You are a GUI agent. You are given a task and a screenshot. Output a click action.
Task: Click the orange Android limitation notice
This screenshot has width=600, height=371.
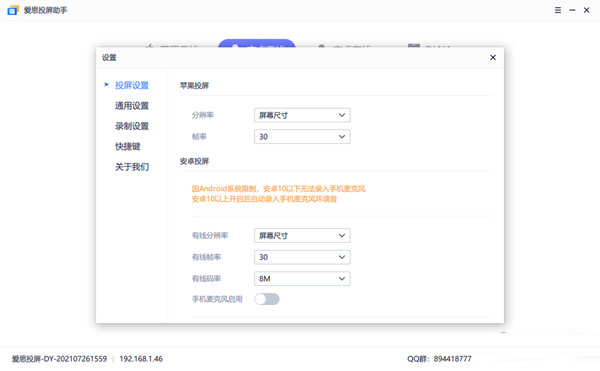pyautogui.click(x=278, y=194)
